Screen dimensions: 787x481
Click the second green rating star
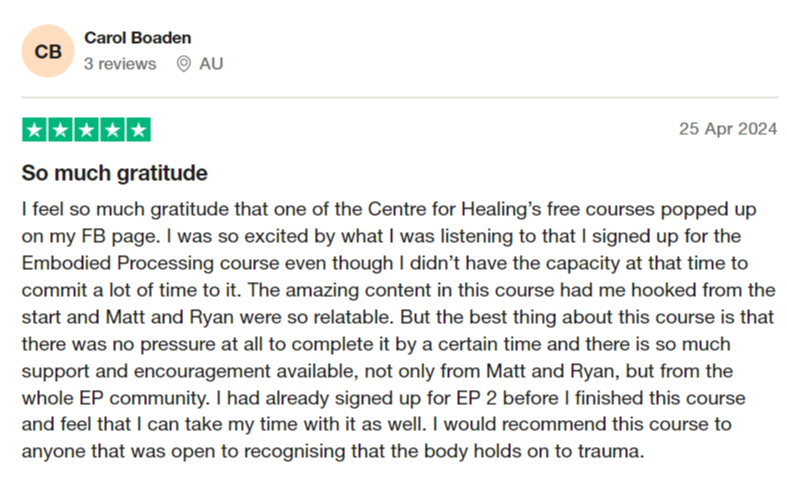[60, 130]
